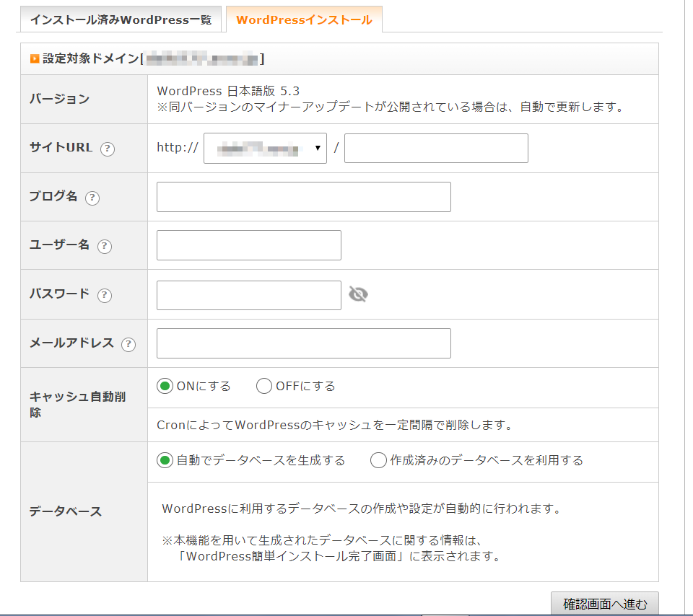Switch to インストール済みWordPress一覧 tab
The height and width of the screenshot is (616, 693).
(x=121, y=19)
